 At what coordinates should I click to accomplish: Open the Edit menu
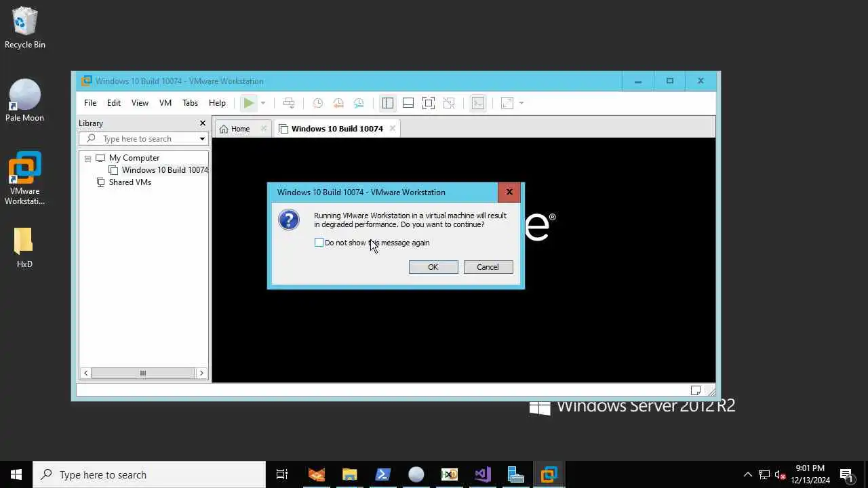(x=114, y=103)
